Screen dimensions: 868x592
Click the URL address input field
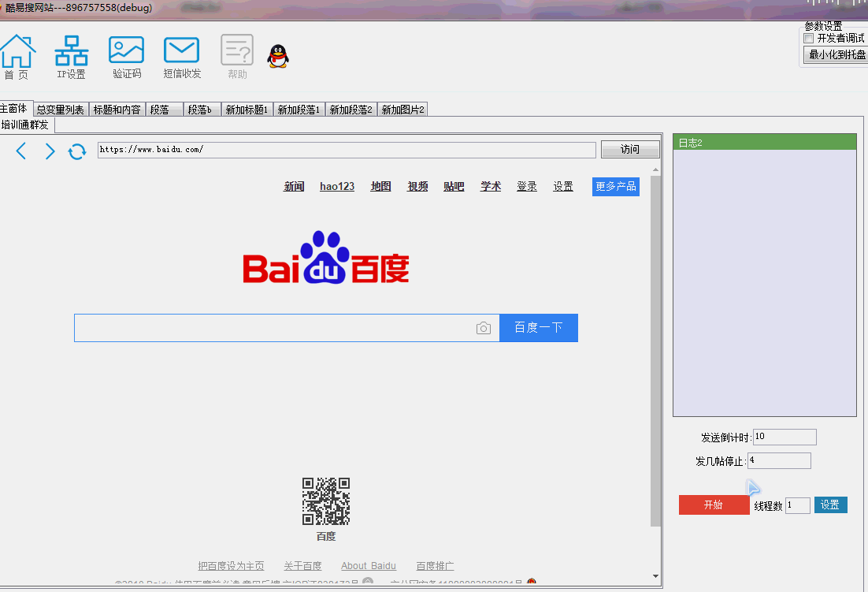(347, 150)
